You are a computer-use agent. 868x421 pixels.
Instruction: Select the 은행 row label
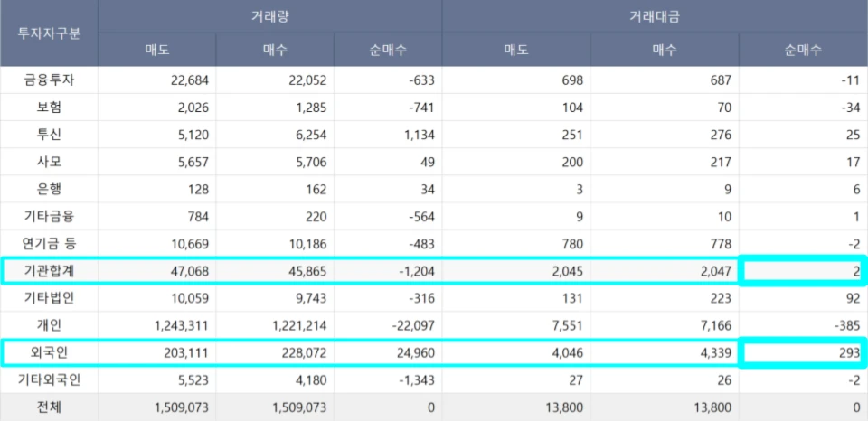(x=49, y=189)
